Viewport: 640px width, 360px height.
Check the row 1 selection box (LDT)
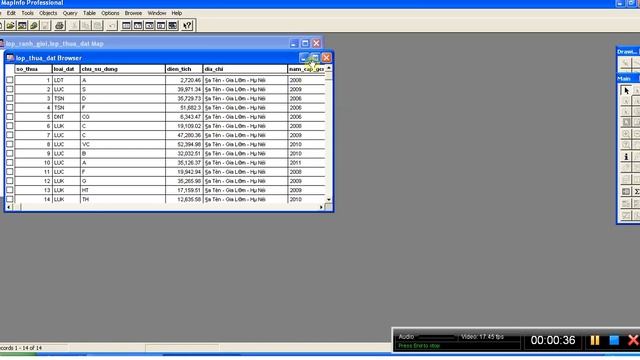pyautogui.click(x=9, y=80)
